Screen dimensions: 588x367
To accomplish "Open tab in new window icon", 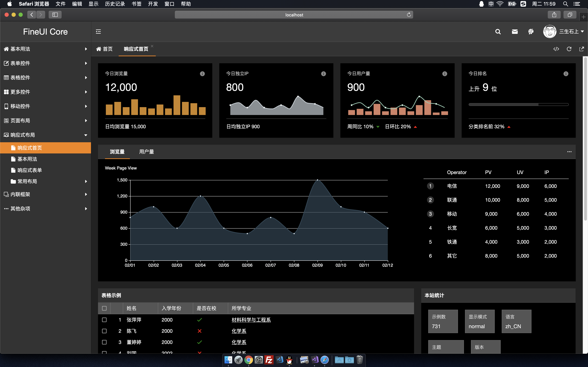I will tap(582, 49).
